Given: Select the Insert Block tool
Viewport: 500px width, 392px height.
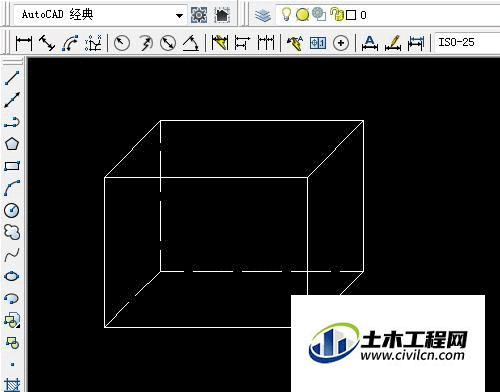Looking at the screenshot, I should click(x=12, y=320).
